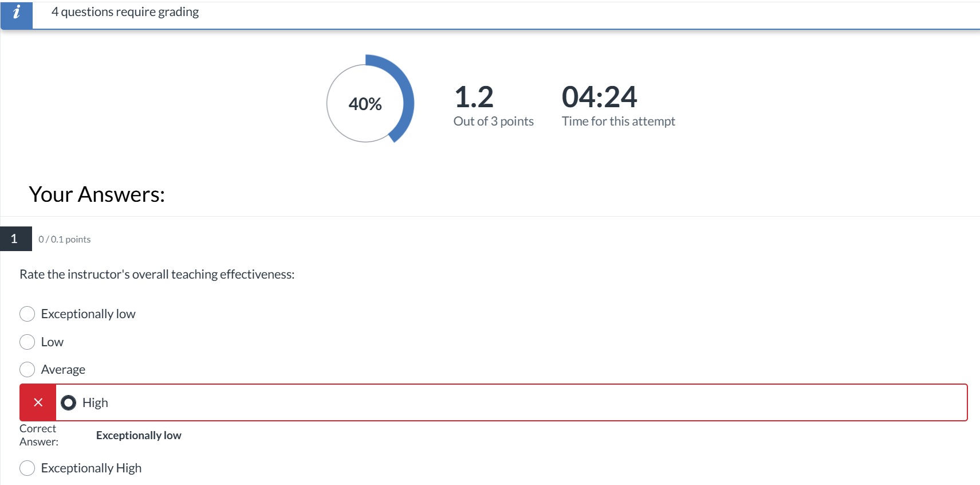
Task: Click the Time for this attempt label
Action: 618,122
